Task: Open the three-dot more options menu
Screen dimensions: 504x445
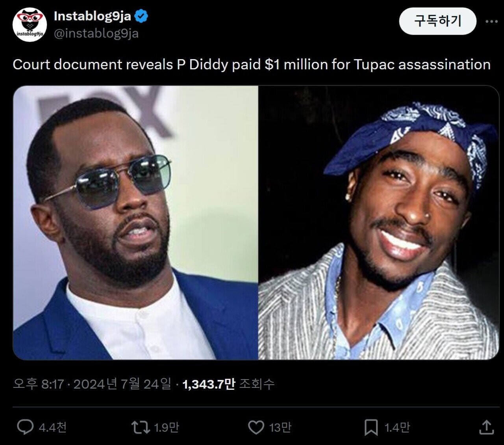Action: 491,21
